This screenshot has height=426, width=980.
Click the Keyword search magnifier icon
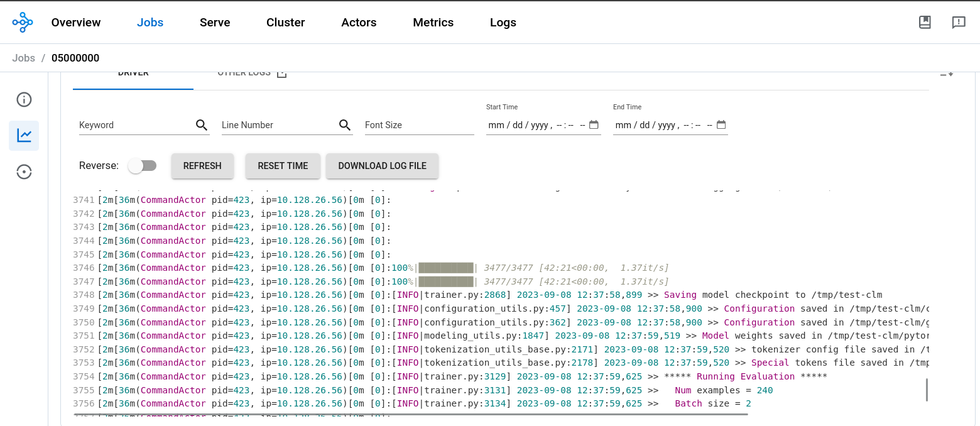(202, 125)
